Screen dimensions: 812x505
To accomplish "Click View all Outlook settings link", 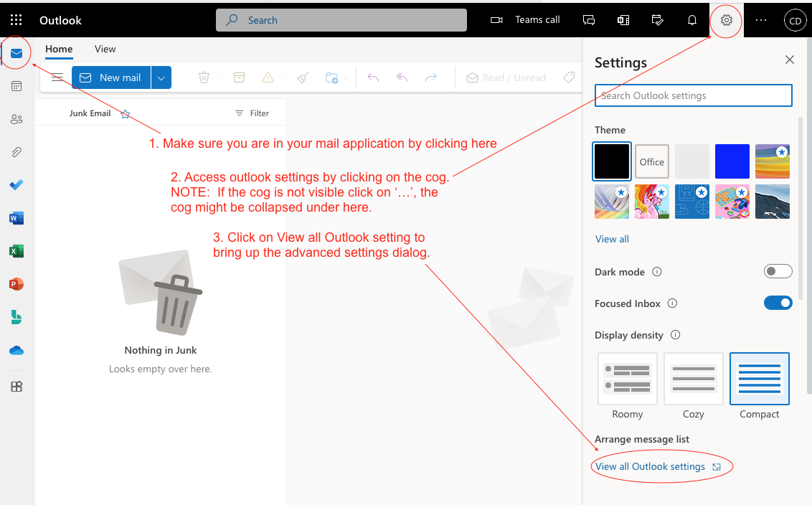I will pyautogui.click(x=651, y=466).
